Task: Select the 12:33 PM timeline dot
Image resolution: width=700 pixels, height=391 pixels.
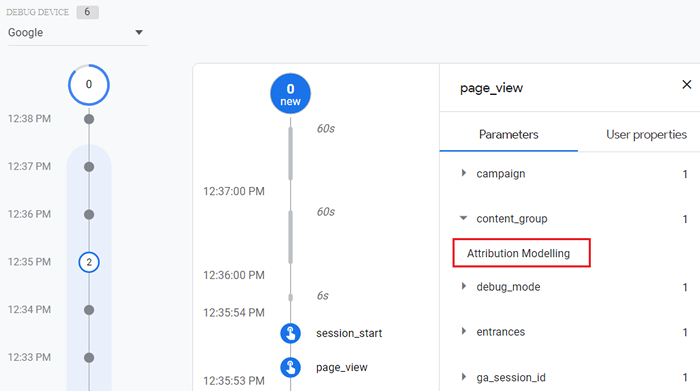Action: [89, 358]
